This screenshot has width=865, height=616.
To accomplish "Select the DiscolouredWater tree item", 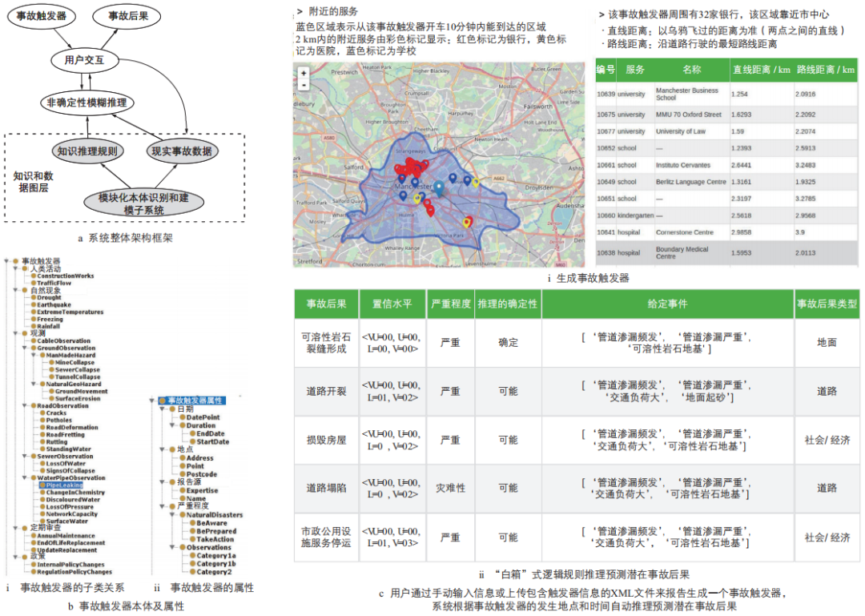I will pyautogui.click(x=74, y=500).
